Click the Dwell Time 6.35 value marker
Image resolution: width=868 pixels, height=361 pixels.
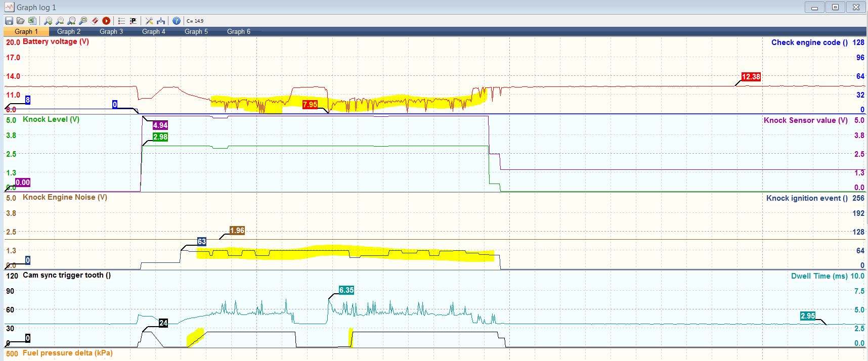click(346, 290)
